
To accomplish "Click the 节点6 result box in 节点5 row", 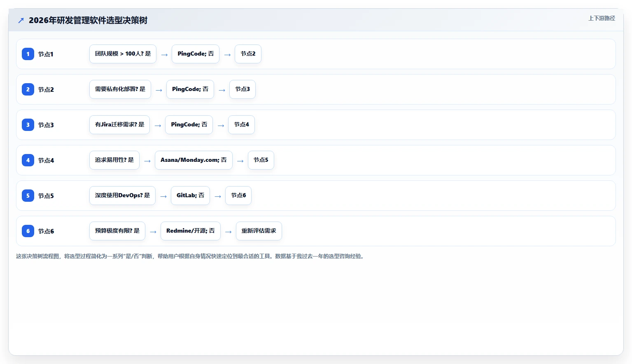I will (238, 196).
